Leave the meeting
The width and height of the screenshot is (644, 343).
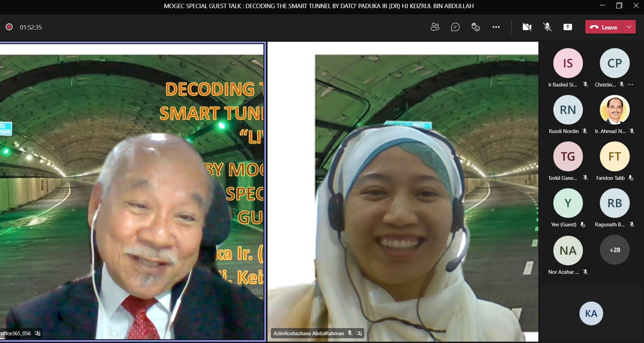[604, 27]
